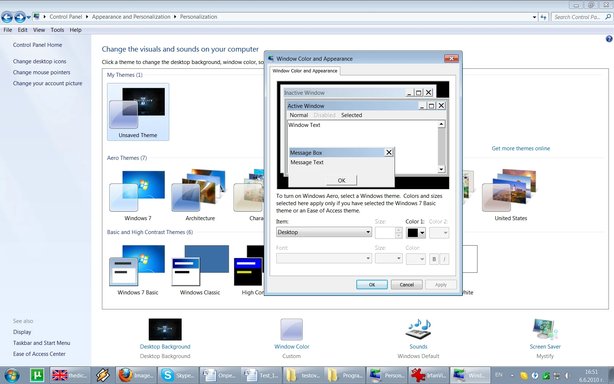Screen dimensions: 614x384
Task: Open the address bar history dropdown arrow
Action: pos(534,17)
